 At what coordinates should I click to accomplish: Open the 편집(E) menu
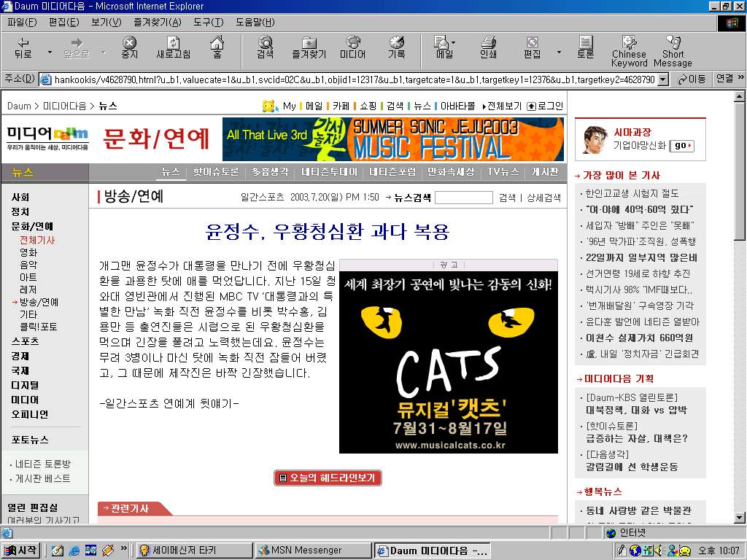click(64, 23)
